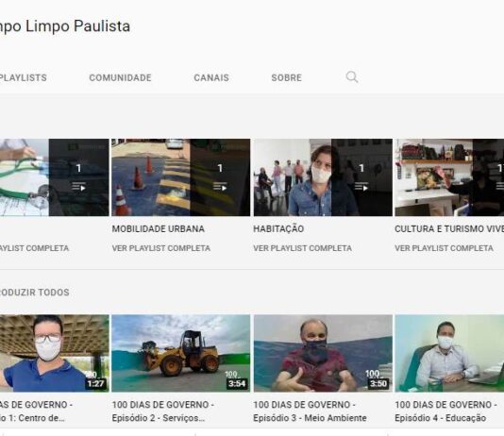Open the Episódio 3 - Meio Ambiente title

(310, 411)
